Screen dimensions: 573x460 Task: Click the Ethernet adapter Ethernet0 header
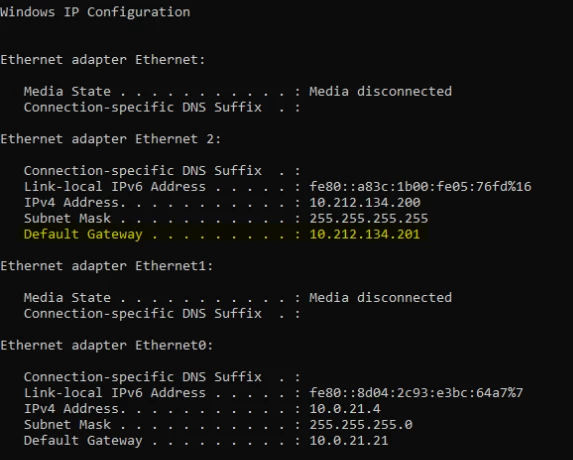click(106, 345)
